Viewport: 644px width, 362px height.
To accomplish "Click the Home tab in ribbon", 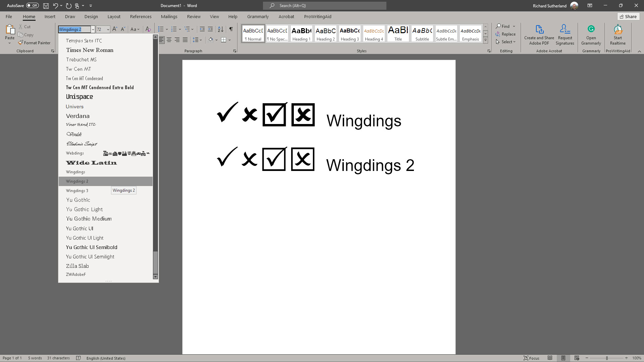I will coord(29,16).
